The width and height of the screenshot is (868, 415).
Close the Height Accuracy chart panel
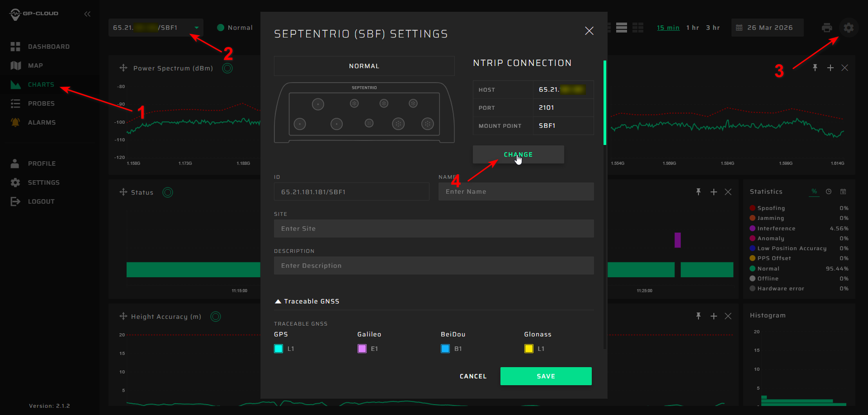(x=728, y=316)
